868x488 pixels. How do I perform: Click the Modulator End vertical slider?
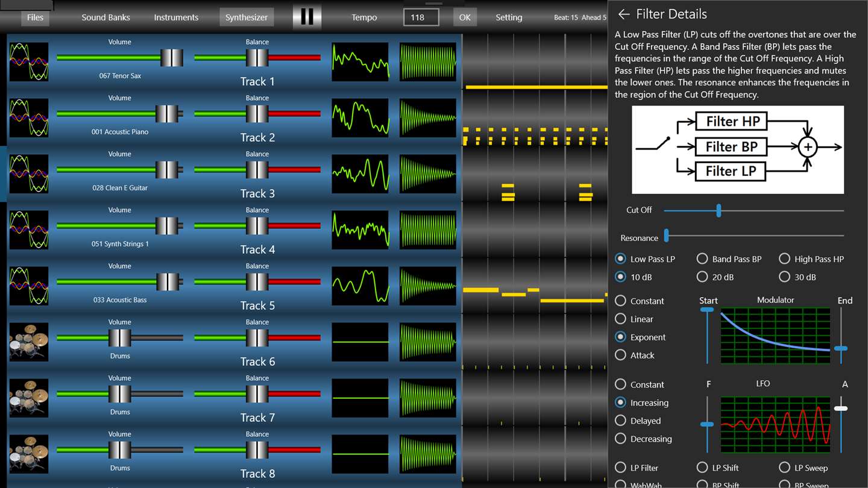[x=841, y=336]
